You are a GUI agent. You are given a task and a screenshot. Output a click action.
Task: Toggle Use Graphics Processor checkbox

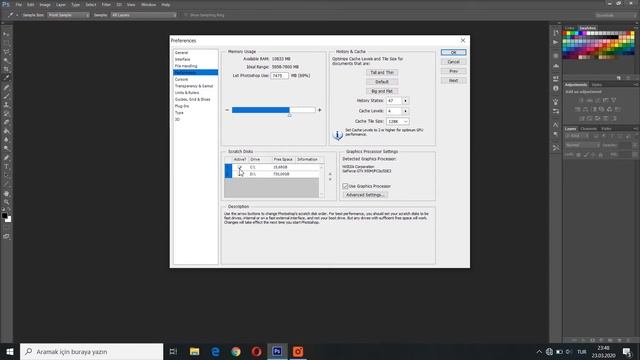[345, 186]
